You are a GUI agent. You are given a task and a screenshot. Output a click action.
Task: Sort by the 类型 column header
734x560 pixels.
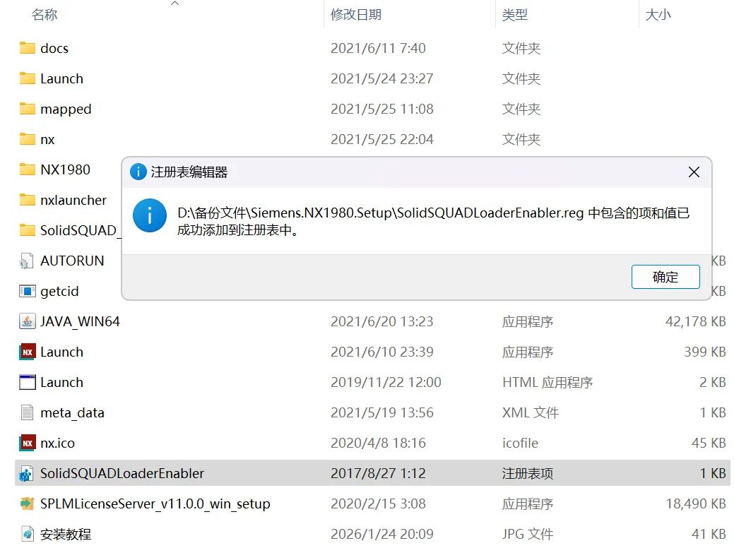(x=514, y=15)
